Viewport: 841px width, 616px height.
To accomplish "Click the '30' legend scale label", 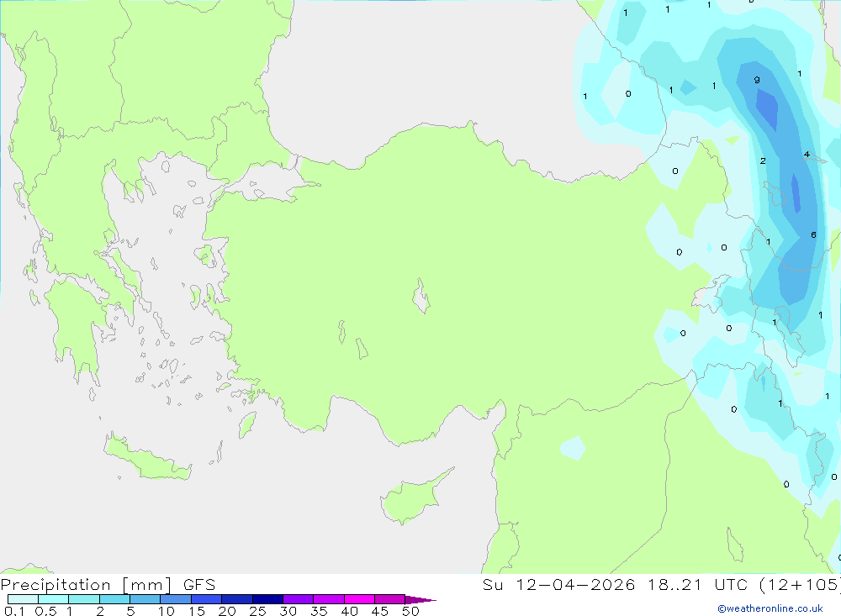I will point(288,611).
